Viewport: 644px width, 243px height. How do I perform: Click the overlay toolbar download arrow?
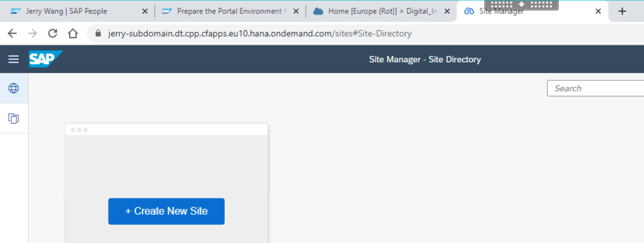(x=521, y=4)
